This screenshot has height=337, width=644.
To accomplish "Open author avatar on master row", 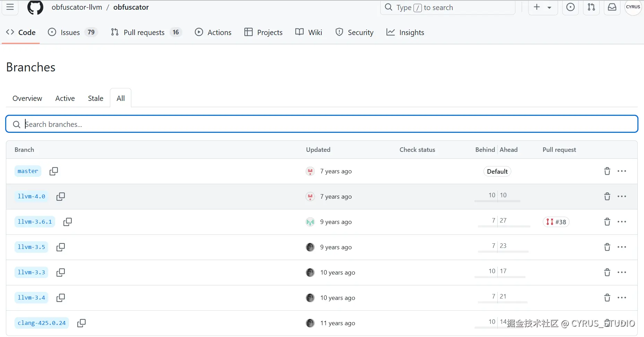I will click(310, 171).
